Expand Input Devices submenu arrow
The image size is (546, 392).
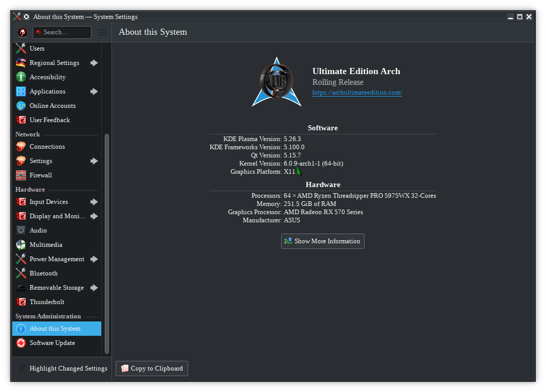(94, 201)
